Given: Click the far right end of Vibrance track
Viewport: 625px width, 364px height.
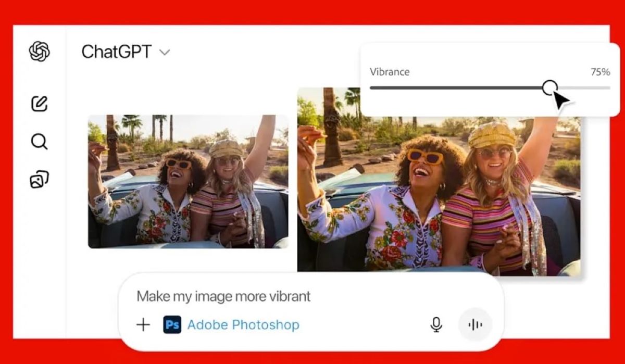Looking at the screenshot, I should (x=608, y=87).
